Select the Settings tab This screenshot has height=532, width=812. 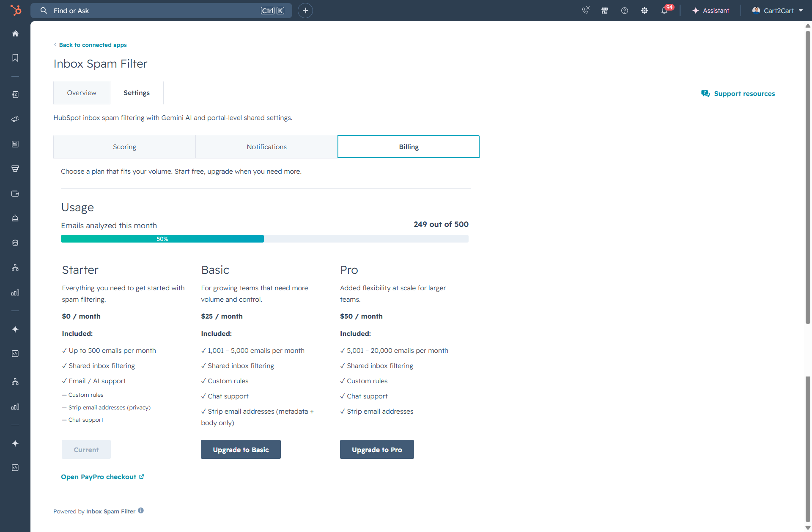click(x=137, y=93)
